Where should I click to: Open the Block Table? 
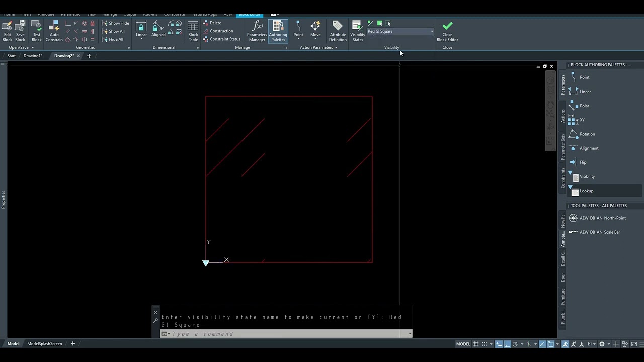tap(193, 31)
